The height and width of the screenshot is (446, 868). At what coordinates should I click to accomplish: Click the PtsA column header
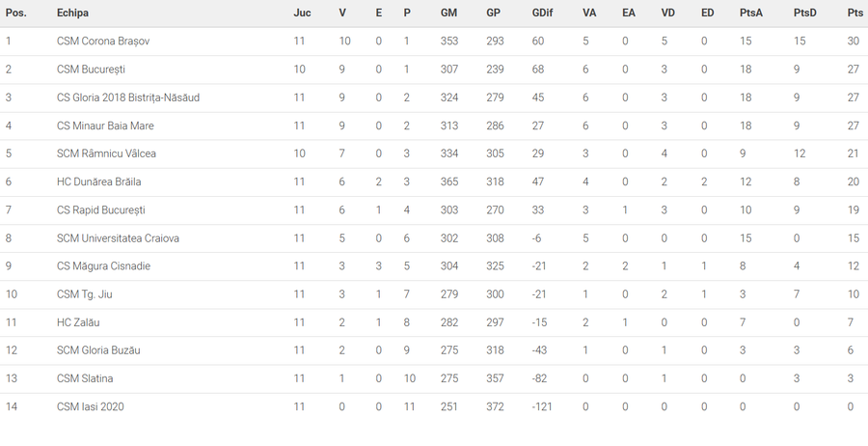tap(750, 13)
